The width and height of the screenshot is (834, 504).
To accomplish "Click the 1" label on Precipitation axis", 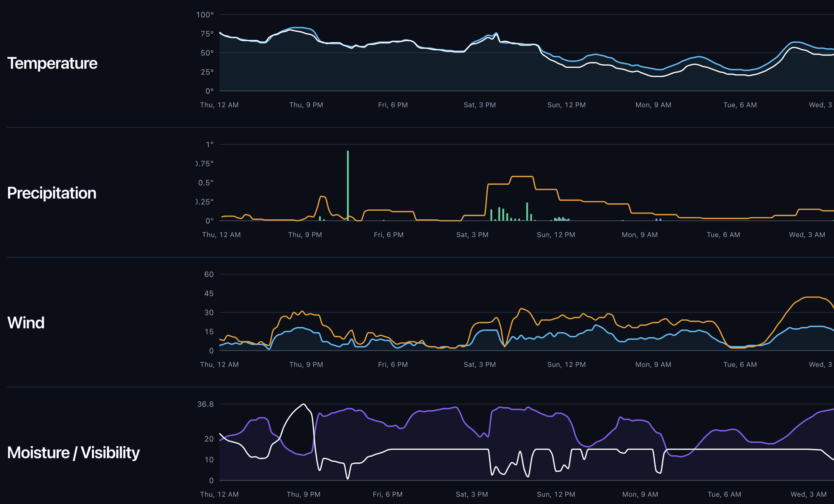I will (x=210, y=144).
